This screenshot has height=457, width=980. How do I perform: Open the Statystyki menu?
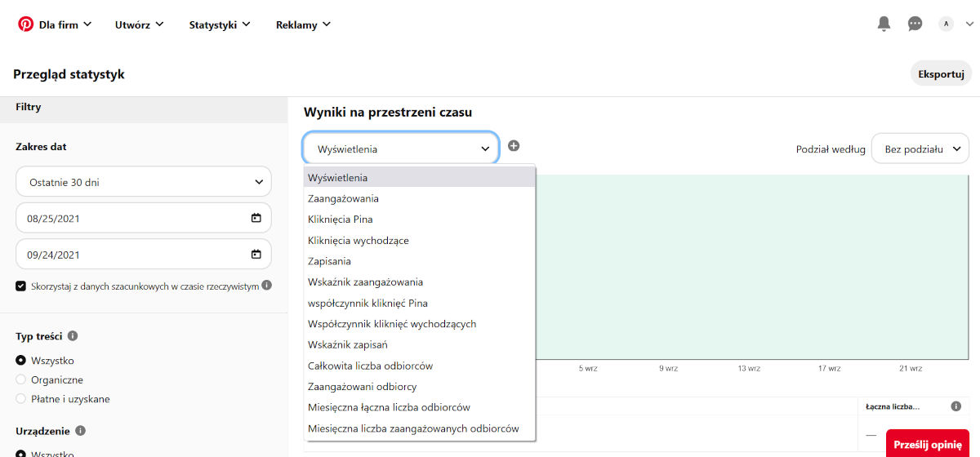point(219,25)
